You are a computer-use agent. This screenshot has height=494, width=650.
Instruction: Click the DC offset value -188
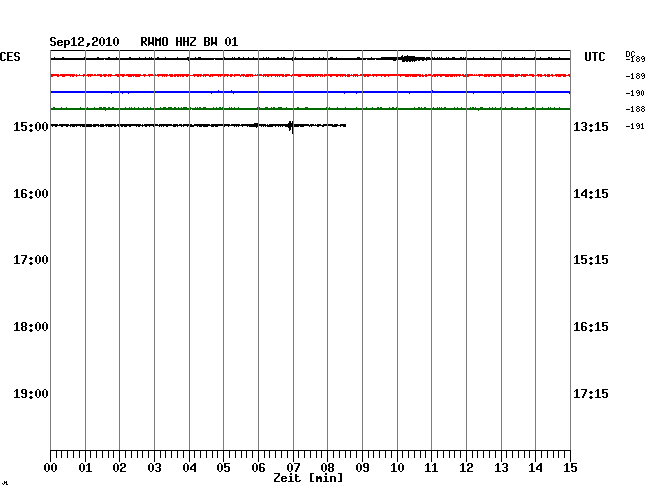(x=635, y=109)
